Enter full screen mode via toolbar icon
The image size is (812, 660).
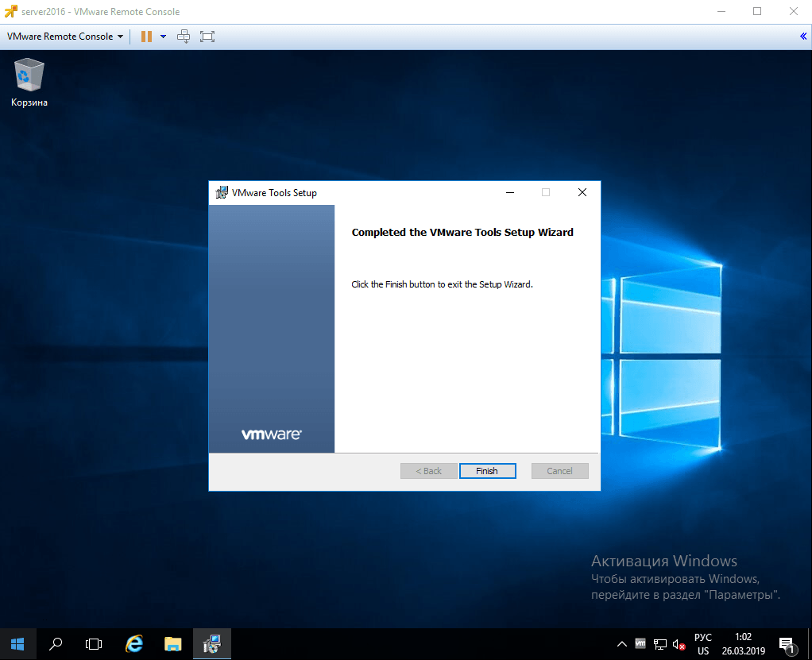pyautogui.click(x=207, y=37)
